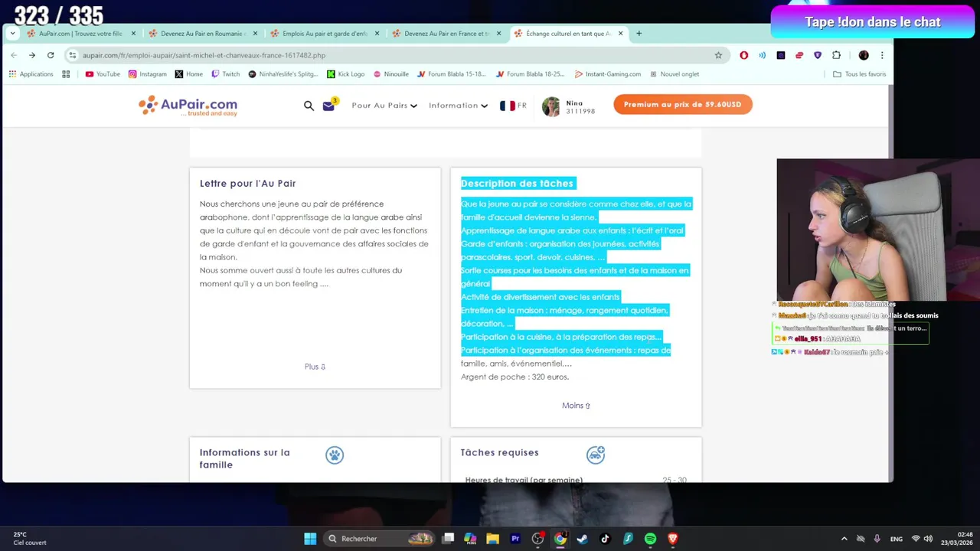980x551 pixels.
Task: Open Windows Start menu
Action: 310,539
